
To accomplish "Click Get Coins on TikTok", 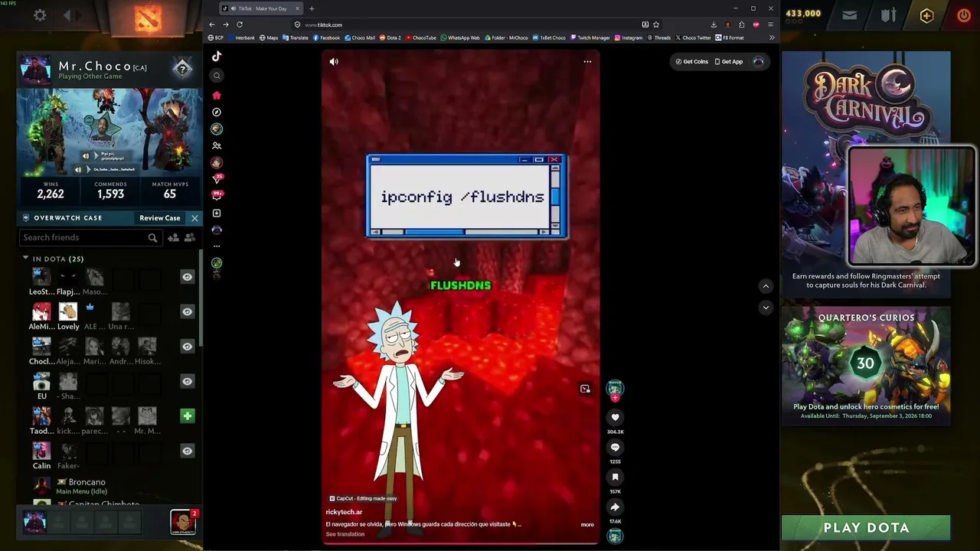I will point(691,61).
